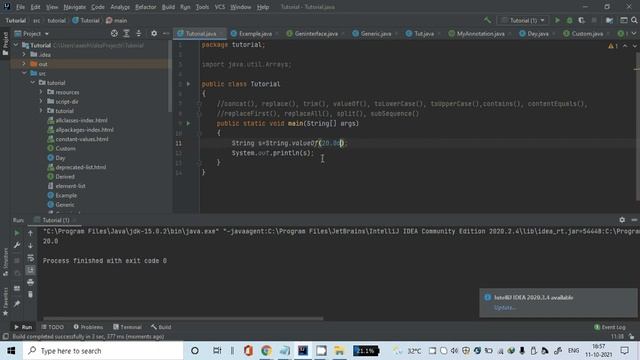Expand the resources folder

[x=41, y=92]
